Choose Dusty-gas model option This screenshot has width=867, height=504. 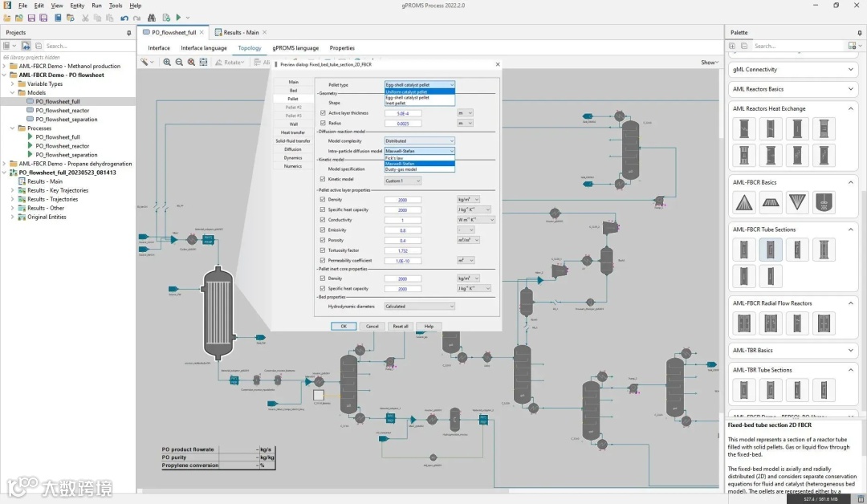[419, 169]
